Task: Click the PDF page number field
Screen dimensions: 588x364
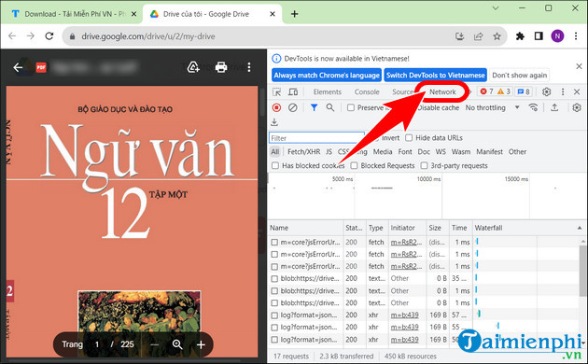Action: point(97,344)
